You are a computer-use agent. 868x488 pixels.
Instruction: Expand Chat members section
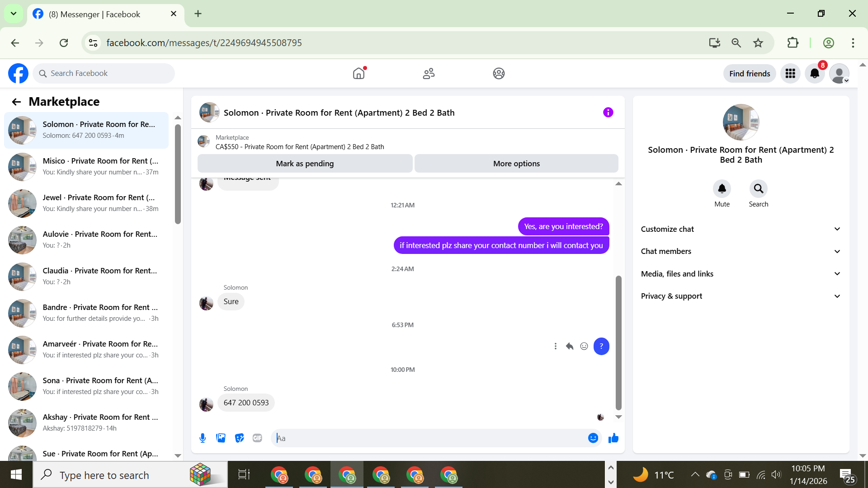coord(741,251)
